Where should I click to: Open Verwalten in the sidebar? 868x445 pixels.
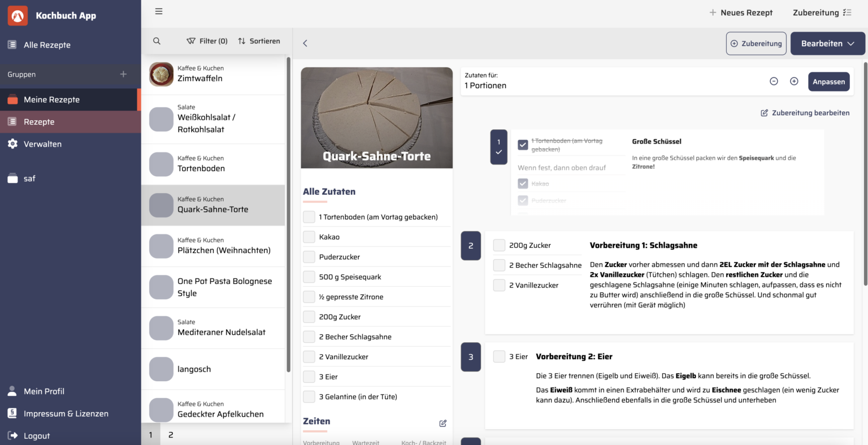[x=42, y=144]
